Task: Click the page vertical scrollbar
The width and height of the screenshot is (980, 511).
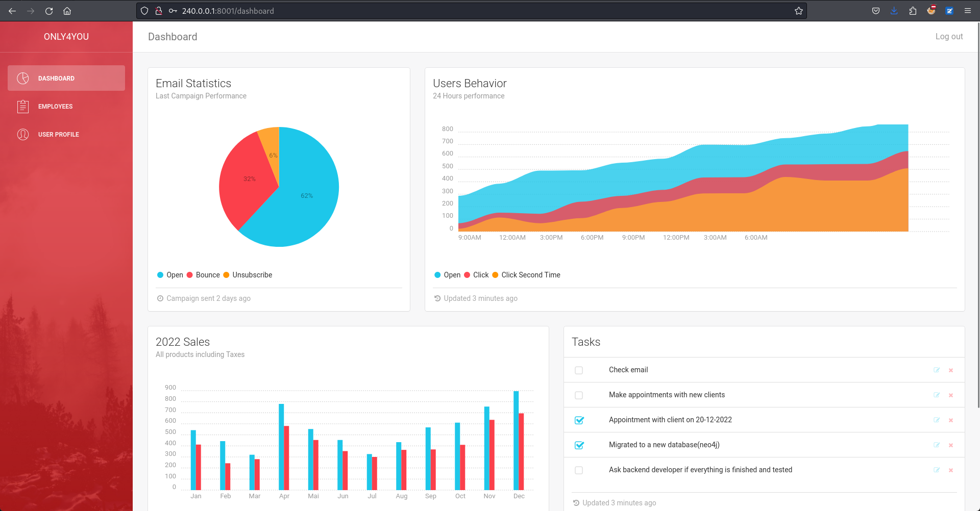Action: coord(978,214)
